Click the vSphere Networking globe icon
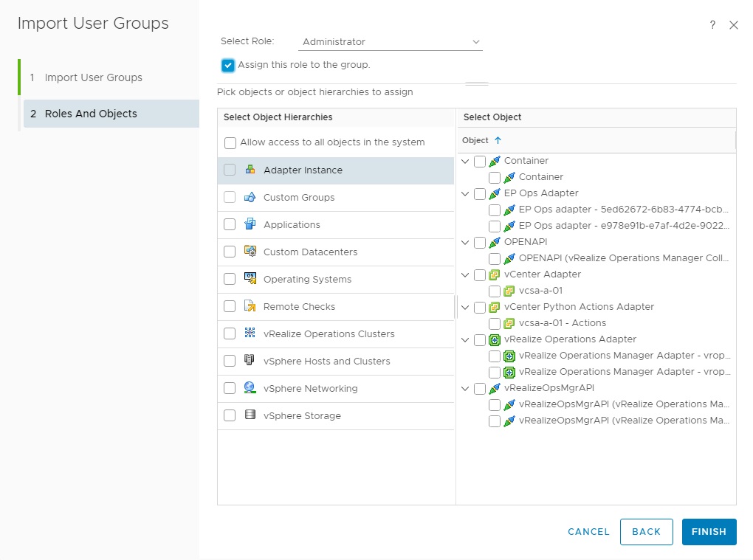 tap(250, 387)
